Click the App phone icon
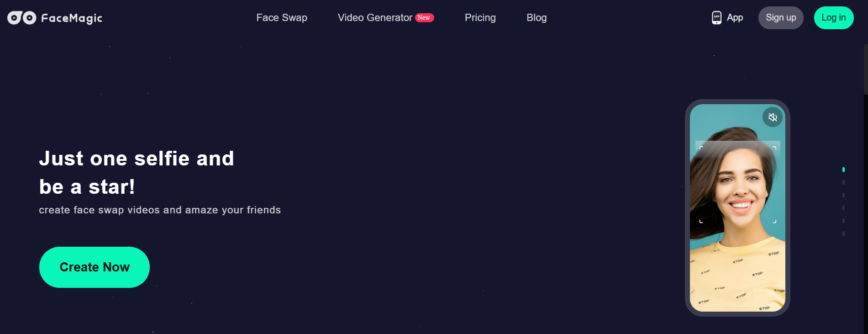 (717, 18)
